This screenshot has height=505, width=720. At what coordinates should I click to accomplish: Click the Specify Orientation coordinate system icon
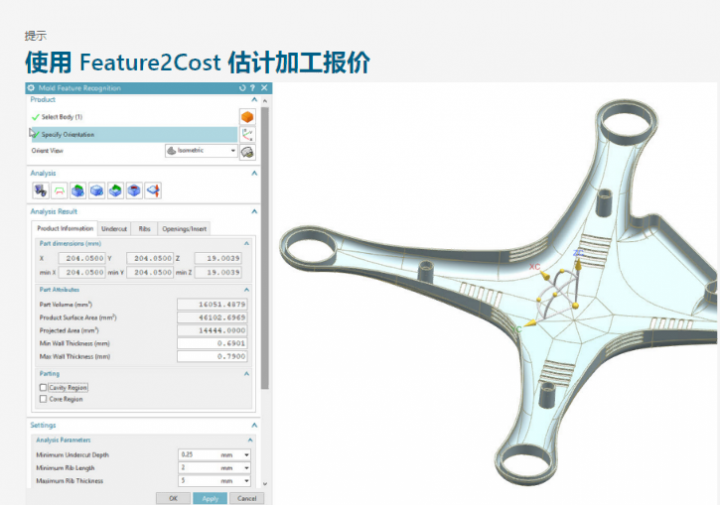247,135
